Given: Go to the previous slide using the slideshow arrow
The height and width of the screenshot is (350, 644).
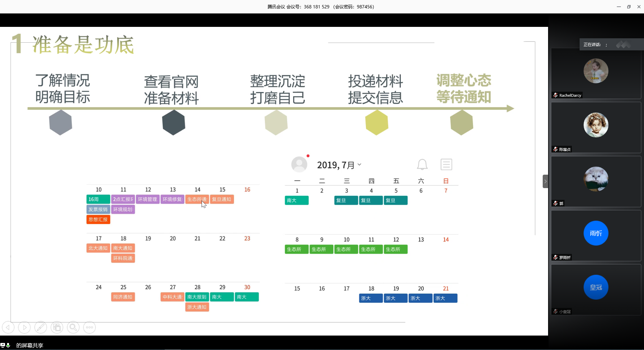Looking at the screenshot, I should [x=8, y=327].
